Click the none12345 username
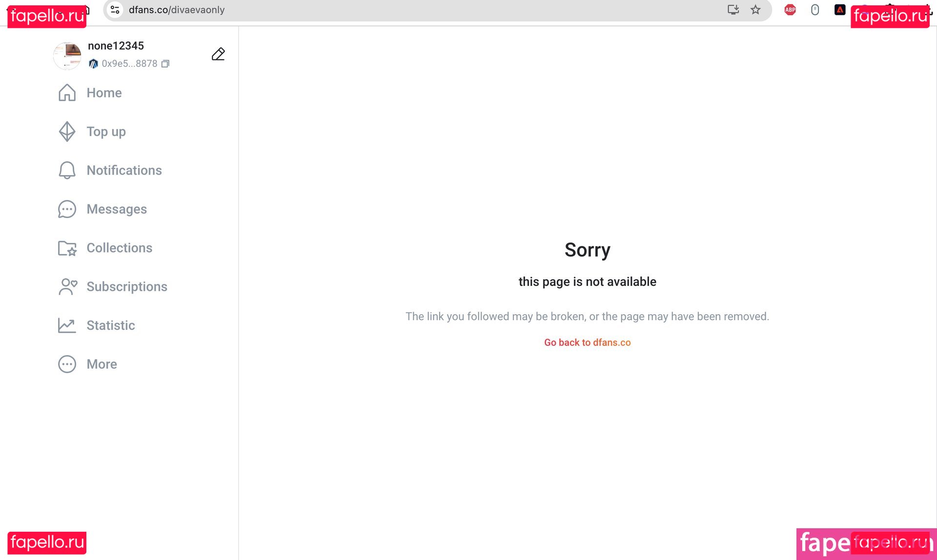 (x=116, y=46)
